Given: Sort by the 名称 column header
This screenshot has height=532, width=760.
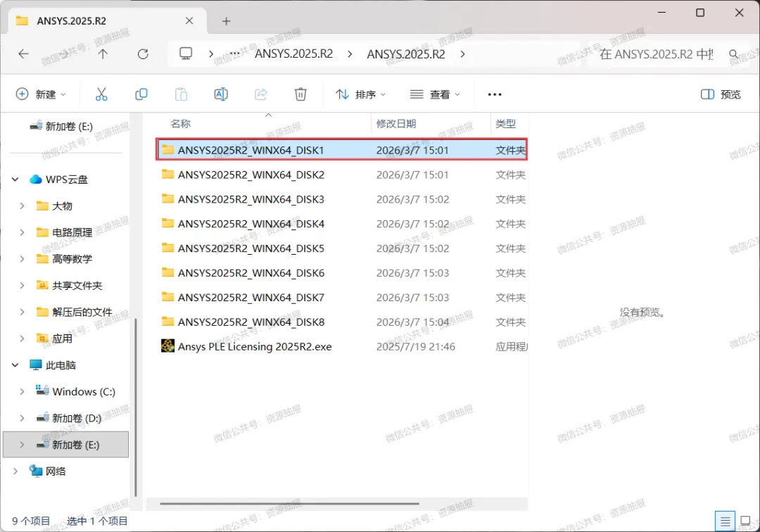Looking at the screenshot, I should (x=180, y=124).
